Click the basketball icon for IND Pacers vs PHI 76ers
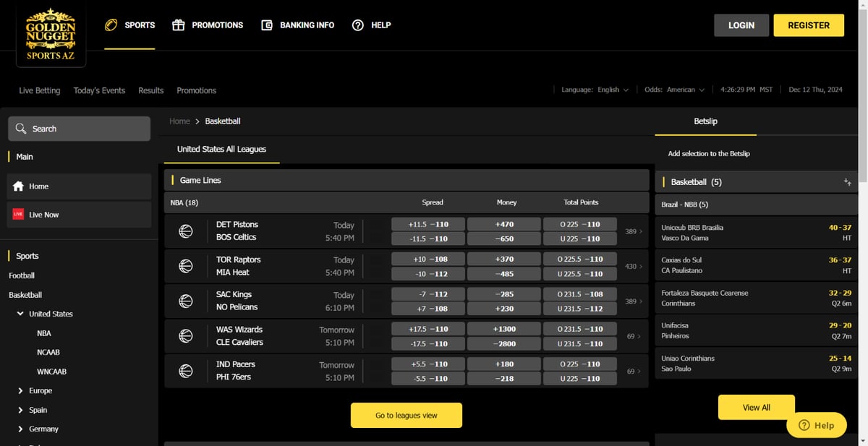The image size is (868, 446). [186, 371]
